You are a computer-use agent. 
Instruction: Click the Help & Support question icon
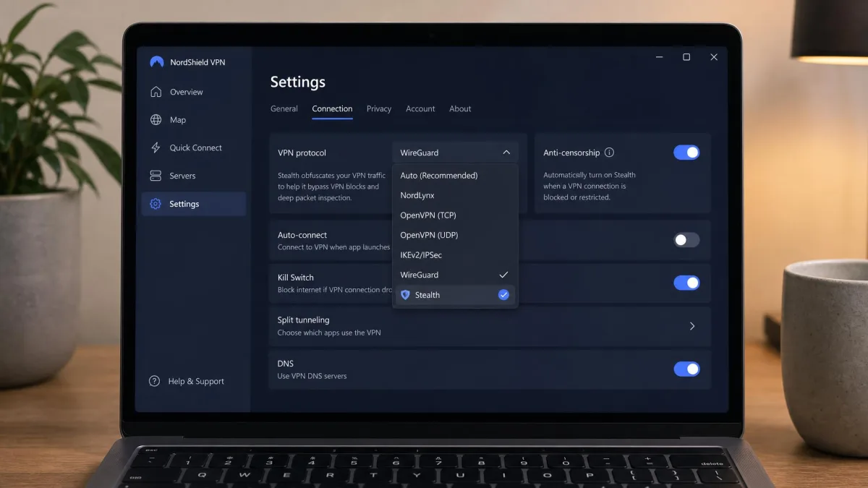click(x=154, y=381)
